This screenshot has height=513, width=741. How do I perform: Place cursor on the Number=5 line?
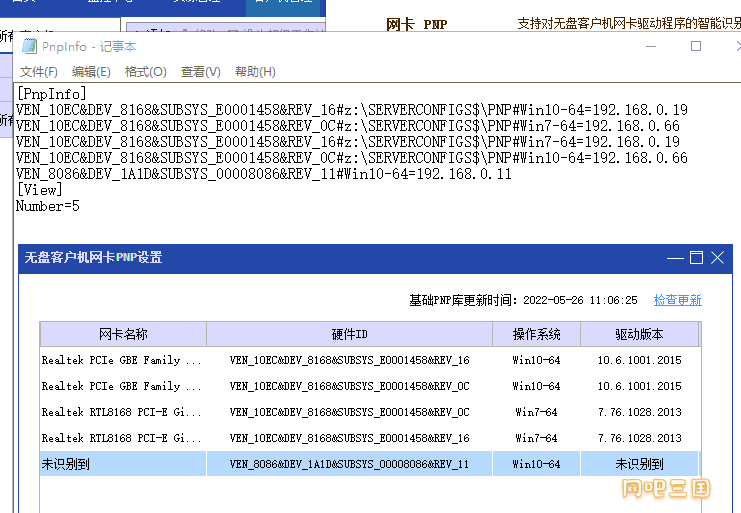click(x=48, y=206)
